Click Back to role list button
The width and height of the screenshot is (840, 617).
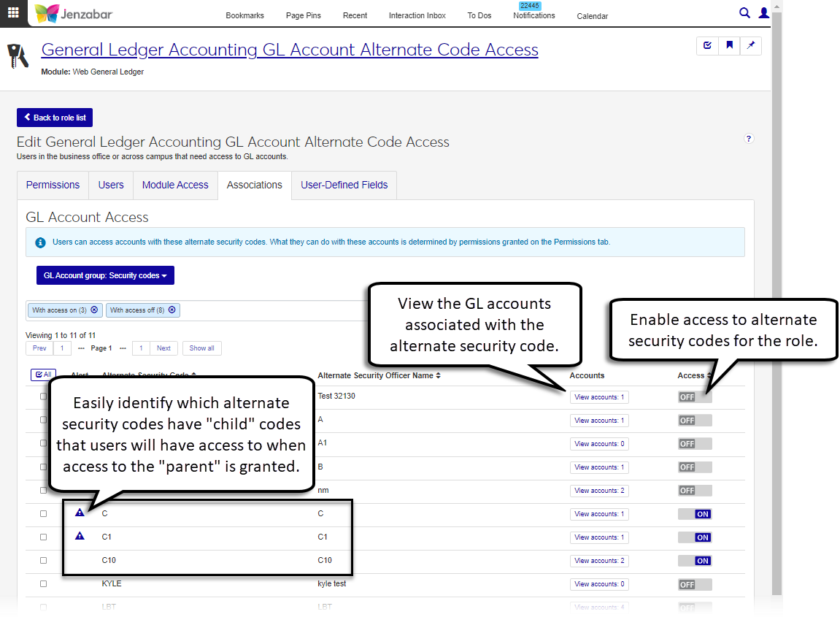[55, 118]
